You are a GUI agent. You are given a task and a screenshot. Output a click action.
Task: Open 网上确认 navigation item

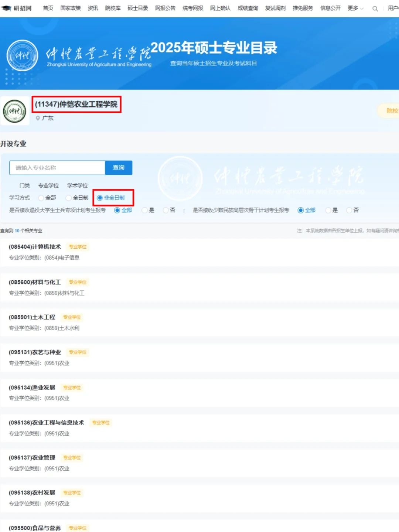pos(220,8)
